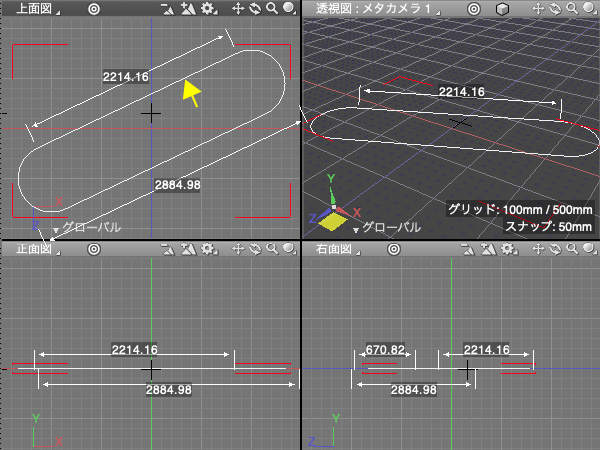Click camera angle icon in 上面図 header

click(167, 8)
